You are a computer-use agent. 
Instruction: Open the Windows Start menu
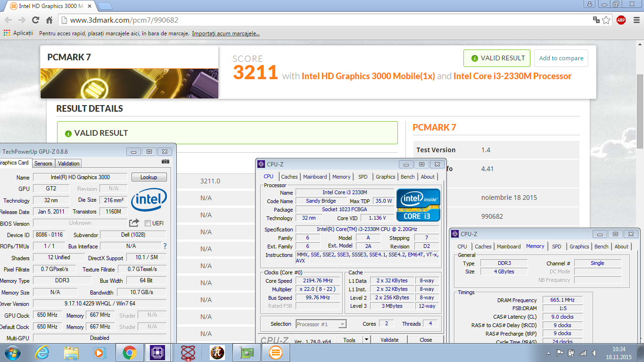pos(12,353)
